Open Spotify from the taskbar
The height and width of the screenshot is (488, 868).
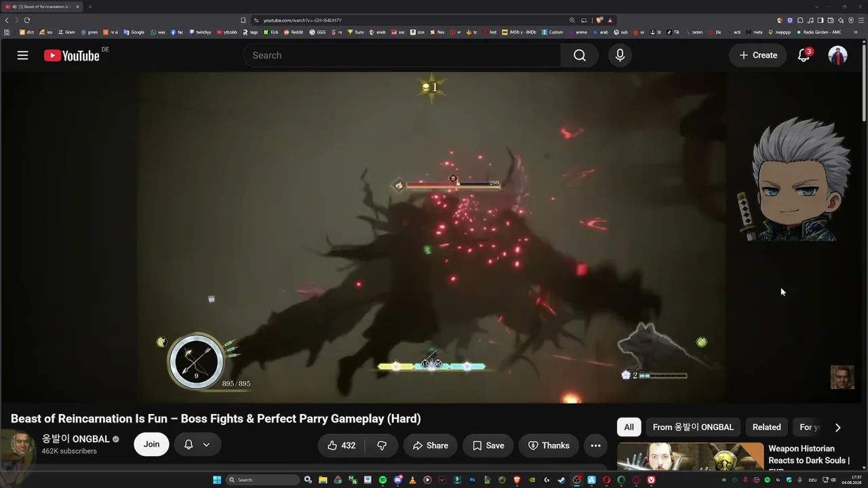tap(382, 480)
